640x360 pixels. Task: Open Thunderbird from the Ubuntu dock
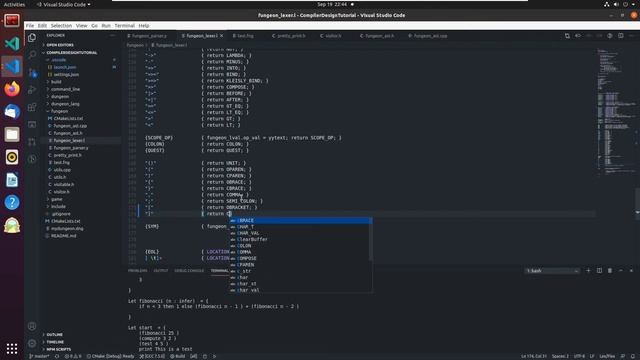pyautogui.click(x=12, y=111)
